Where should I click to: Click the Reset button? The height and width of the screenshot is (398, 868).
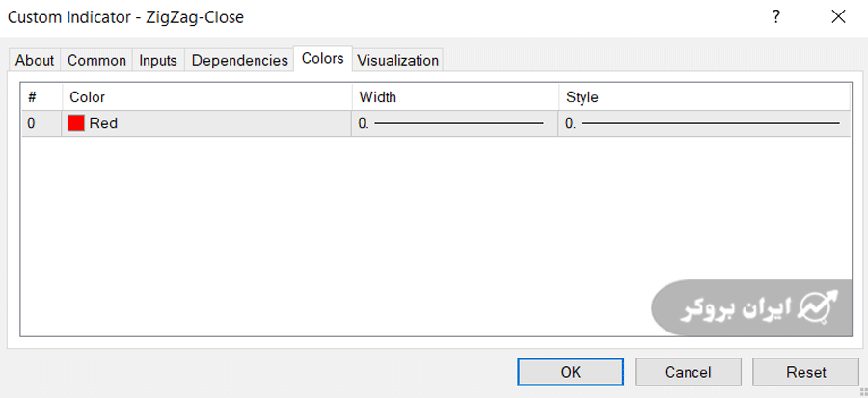805,372
